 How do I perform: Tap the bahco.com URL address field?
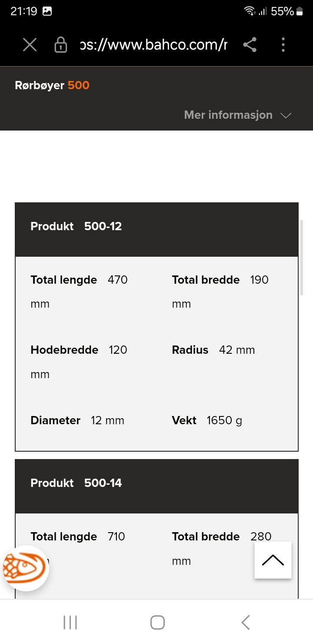click(153, 44)
